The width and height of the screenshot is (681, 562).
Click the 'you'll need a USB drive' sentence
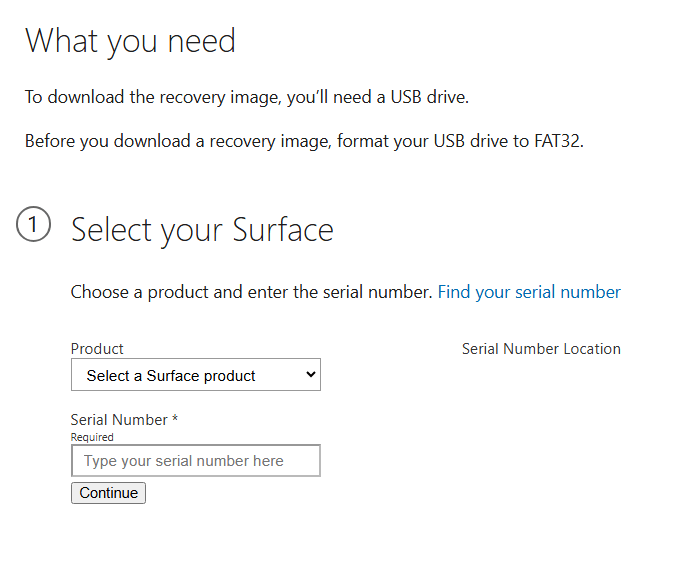tap(247, 97)
